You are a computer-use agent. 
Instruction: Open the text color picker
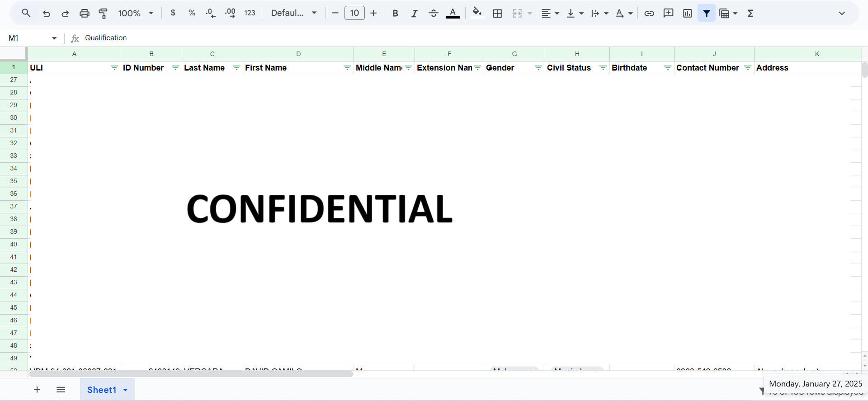[x=453, y=13]
